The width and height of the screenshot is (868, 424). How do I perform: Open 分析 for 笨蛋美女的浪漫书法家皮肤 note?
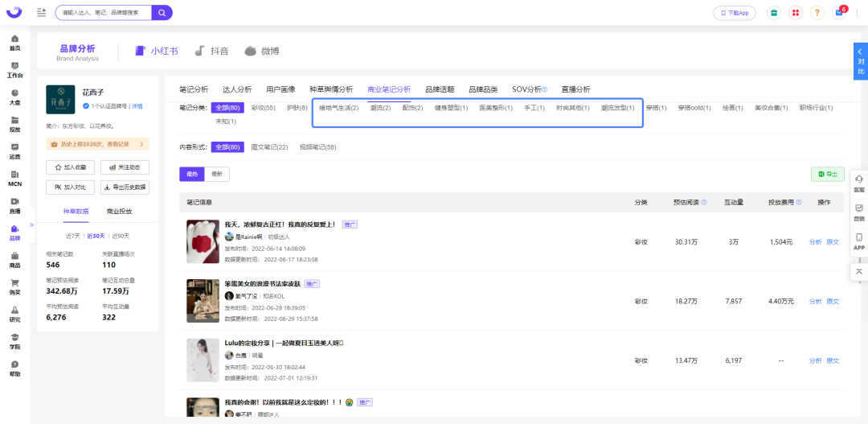815,302
